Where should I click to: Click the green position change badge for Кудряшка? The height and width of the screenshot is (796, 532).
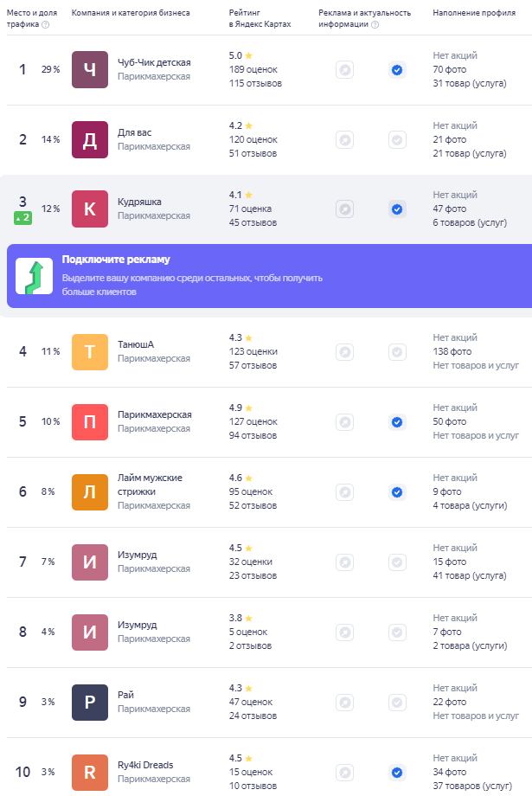(x=22, y=218)
